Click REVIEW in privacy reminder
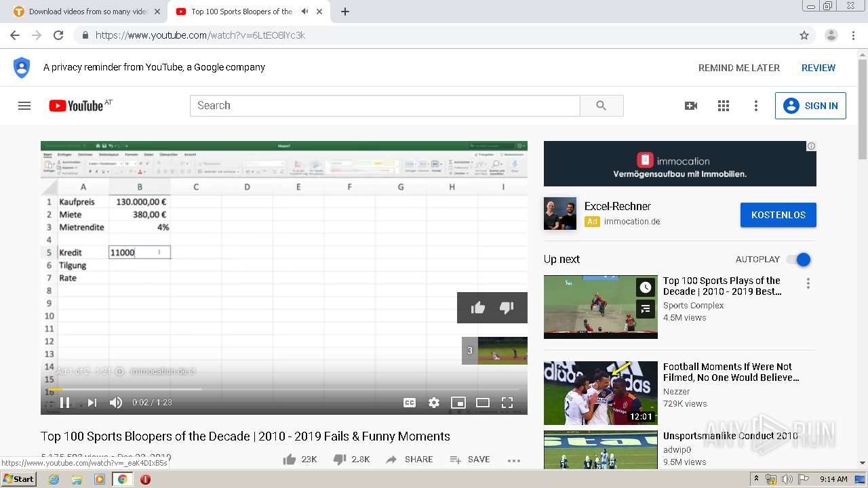Screen dimensions: 868x488 tap(818, 68)
